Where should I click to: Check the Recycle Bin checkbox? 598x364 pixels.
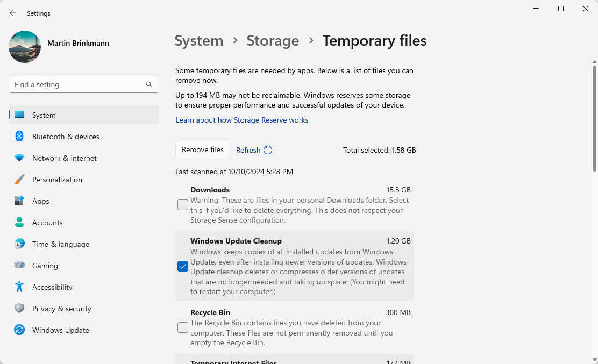point(183,327)
